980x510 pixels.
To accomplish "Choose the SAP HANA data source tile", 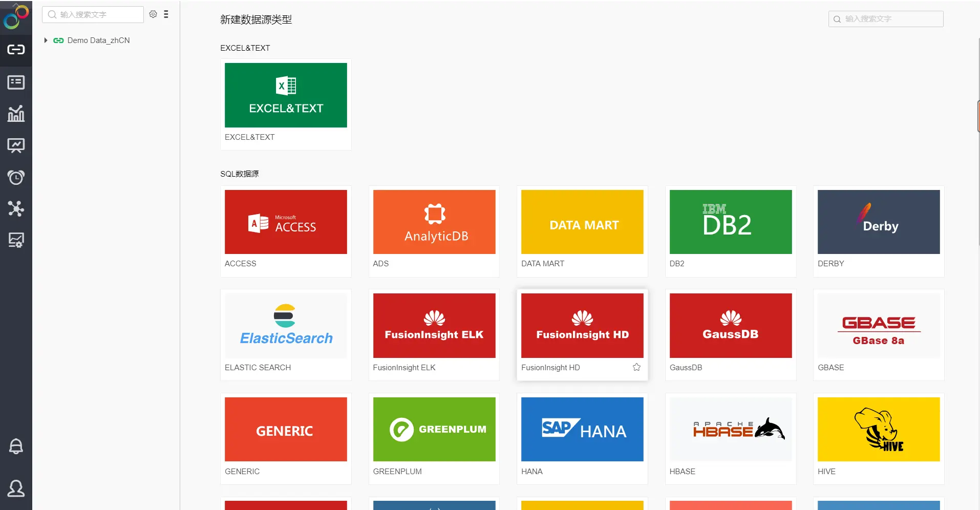I will pyautogui.click(x=582, y=439).
